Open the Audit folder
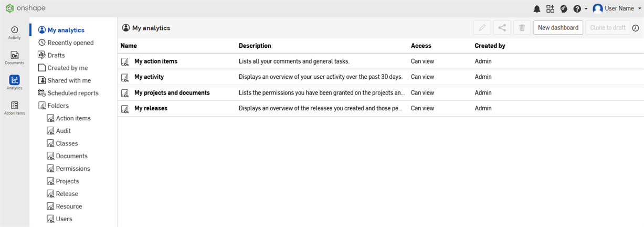 click(63, 131)
